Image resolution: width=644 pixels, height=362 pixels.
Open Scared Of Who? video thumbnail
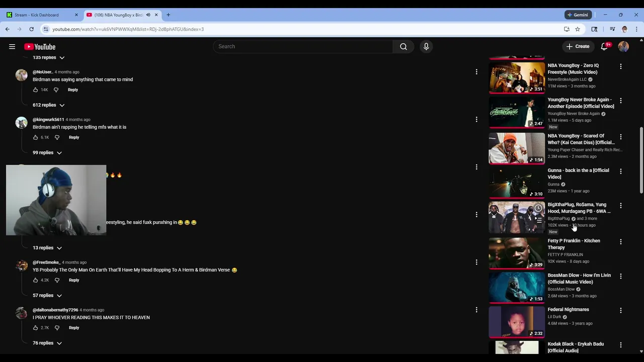(517, 148)
